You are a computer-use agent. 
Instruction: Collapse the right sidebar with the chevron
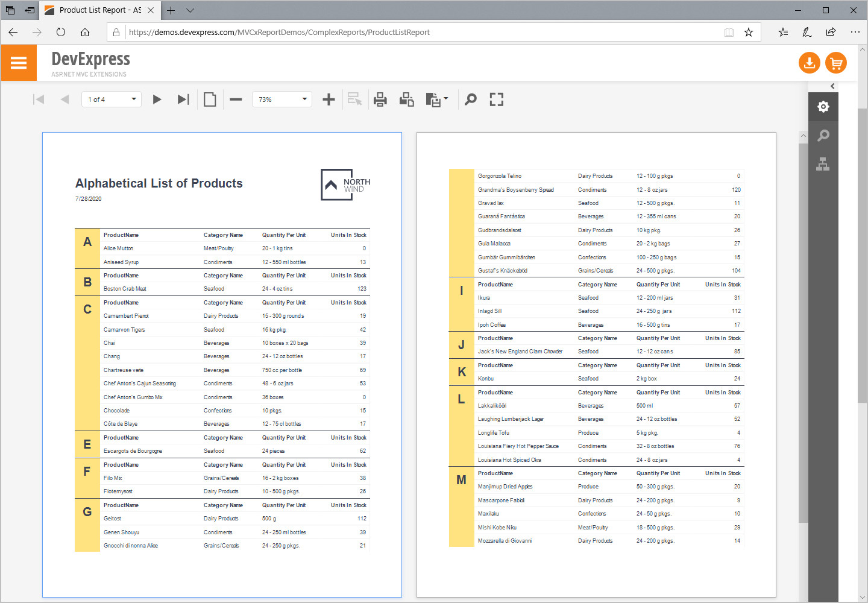pyautogui.click(x=832, y=86)
